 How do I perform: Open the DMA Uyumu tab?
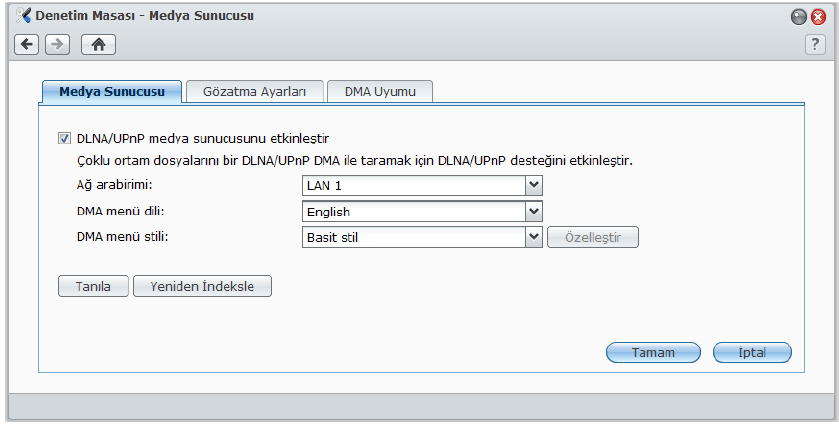(x=379, y=91)
